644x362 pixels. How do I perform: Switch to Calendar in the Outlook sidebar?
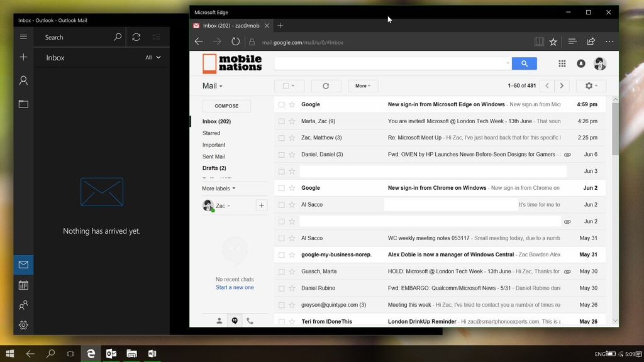point(23,285)
